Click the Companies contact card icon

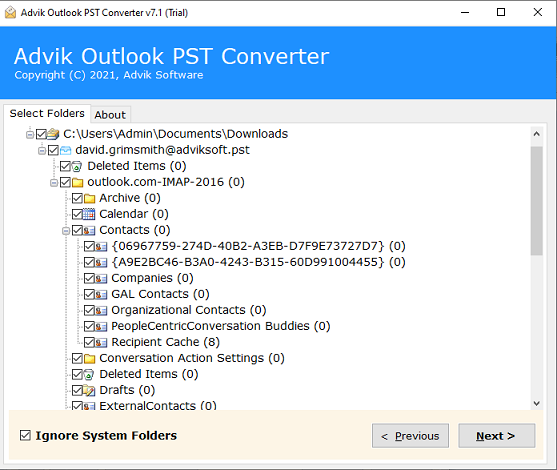pyautogui.click(x=101, y=279)
